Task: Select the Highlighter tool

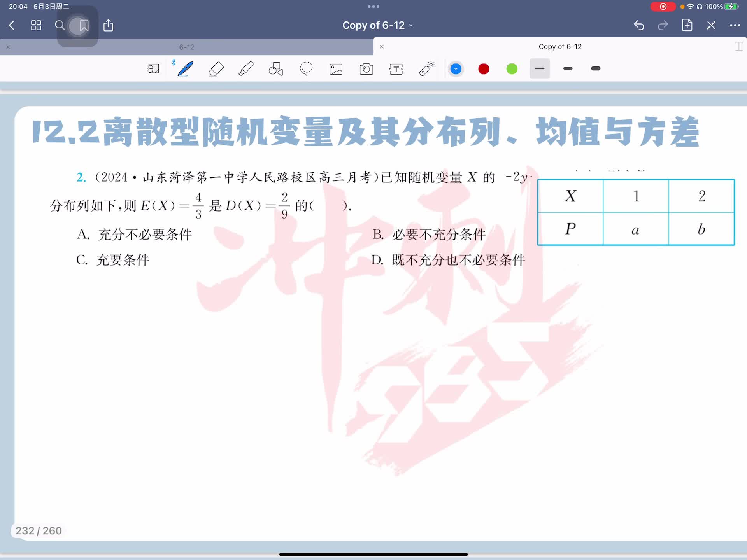Action: click(246, 69)
